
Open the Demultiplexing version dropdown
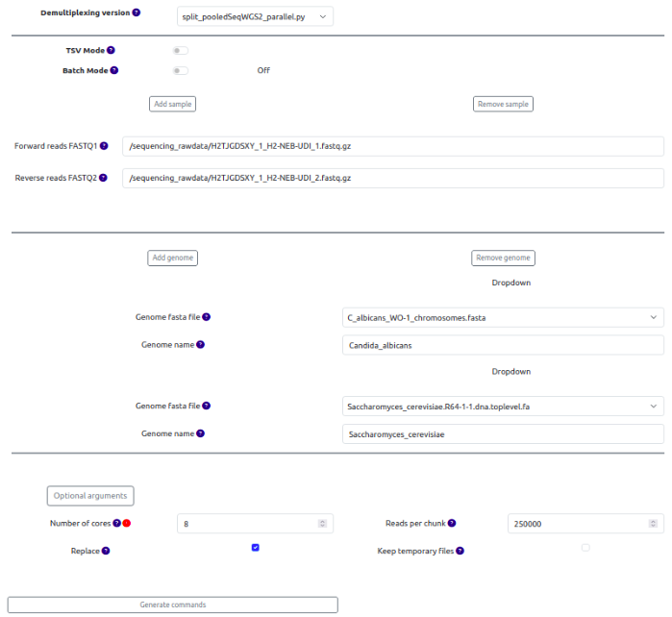coord(255,16)
